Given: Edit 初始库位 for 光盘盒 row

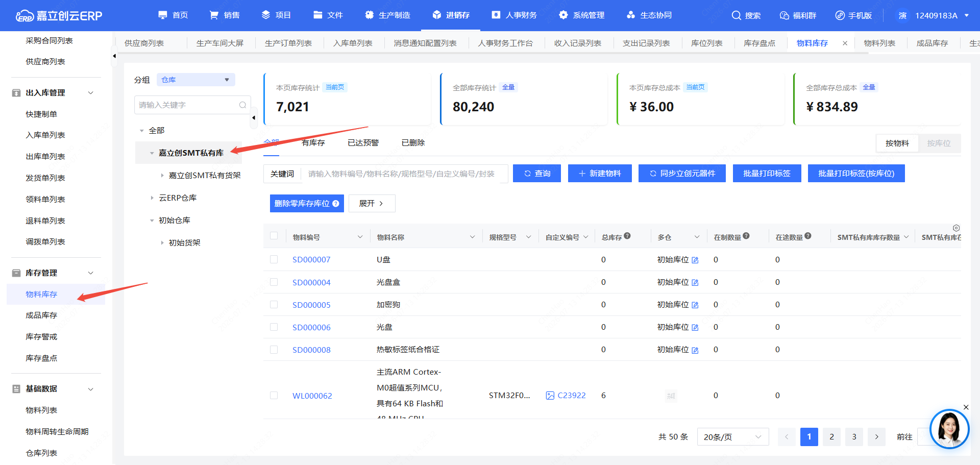Looking at the screenshot, I should coord(695,283).
